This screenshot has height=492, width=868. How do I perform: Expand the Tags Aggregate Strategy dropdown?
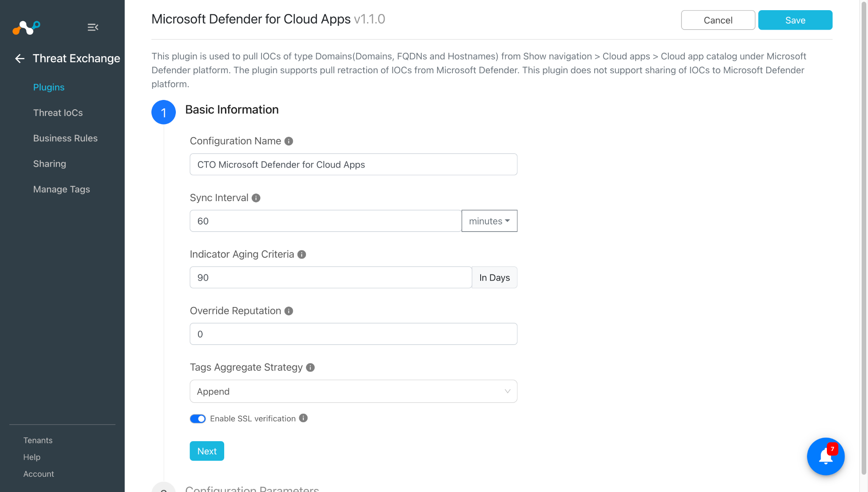353,391
